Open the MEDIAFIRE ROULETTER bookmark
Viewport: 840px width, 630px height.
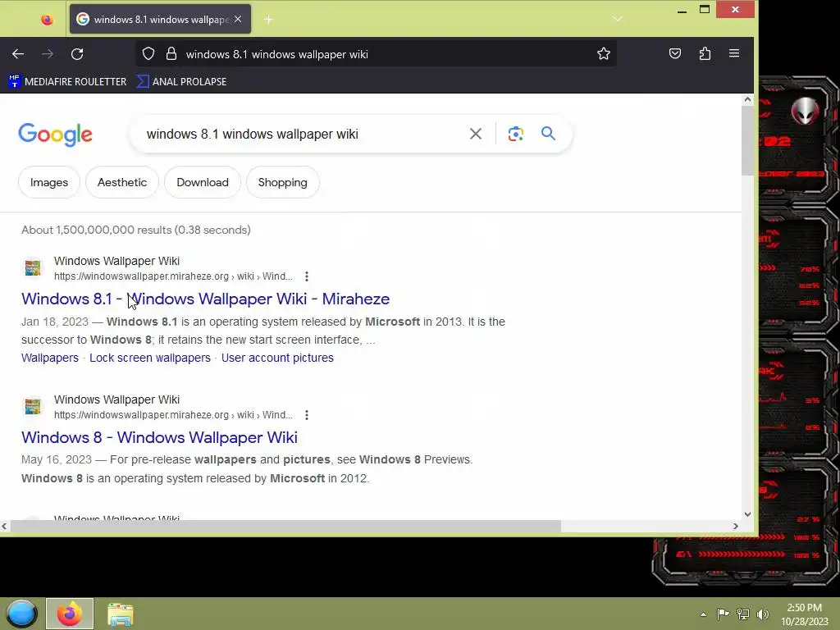[x=67, y=81]
